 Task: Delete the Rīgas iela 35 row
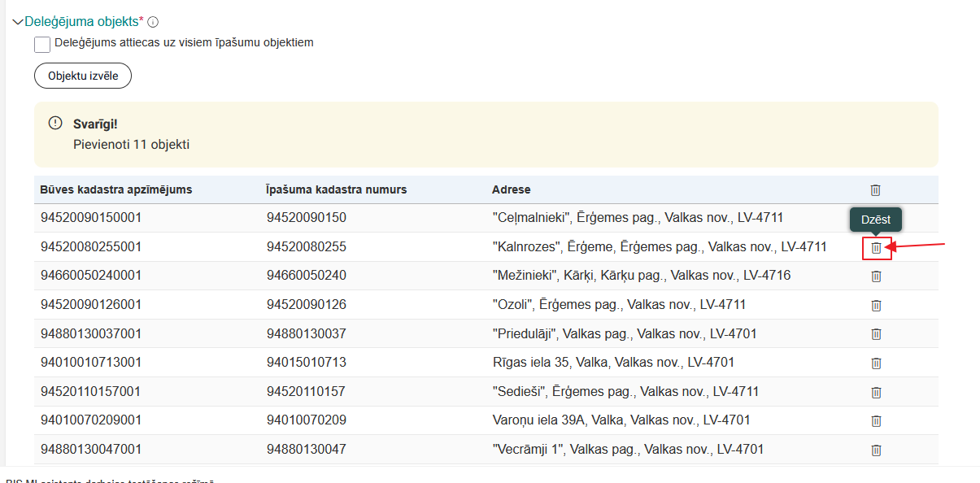click(876, 363)
